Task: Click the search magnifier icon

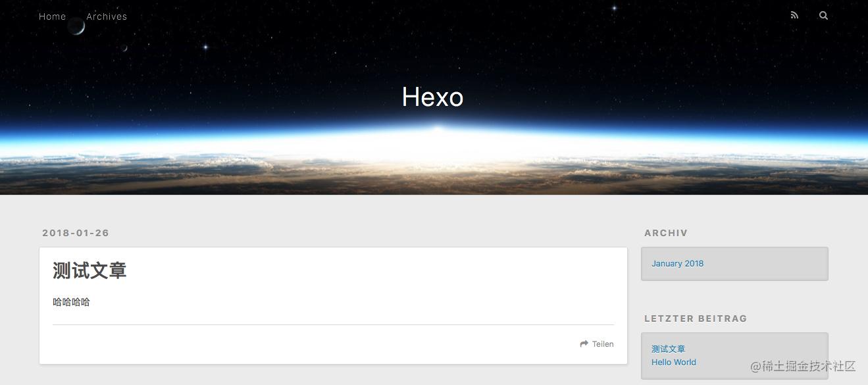Action: coord(823,16)
